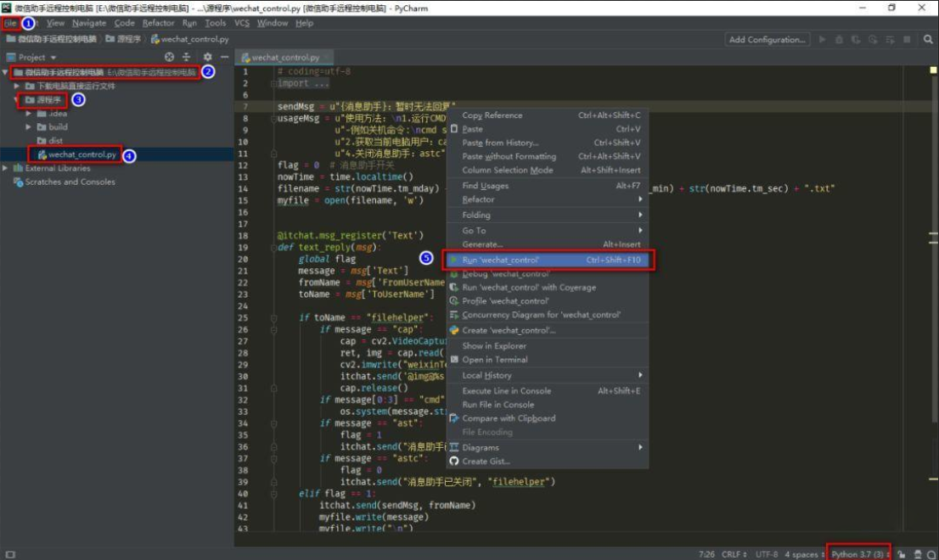Screen dimensions: 939x560
Task: Choose Create 'wechat_control'... entry
Action: click(548, 330)
